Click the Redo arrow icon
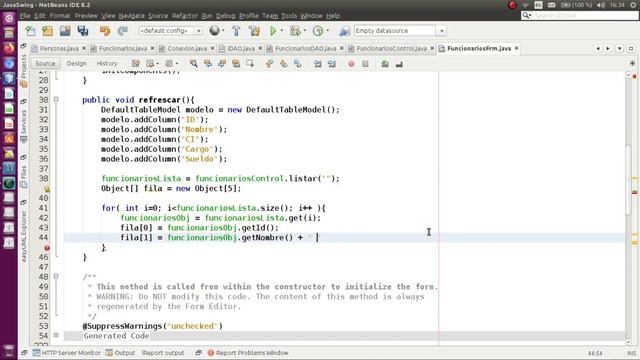This screenshot has width=640, height=360. click(122, 31)
